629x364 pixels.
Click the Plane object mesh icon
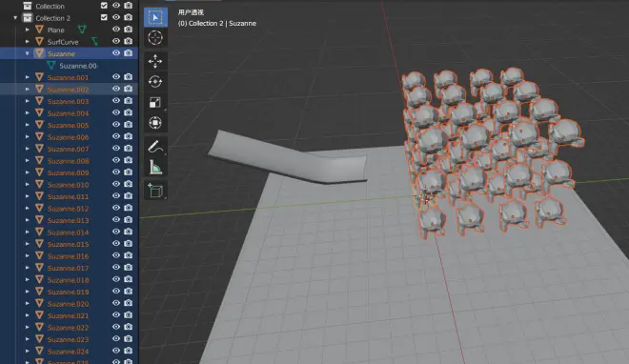39,30
